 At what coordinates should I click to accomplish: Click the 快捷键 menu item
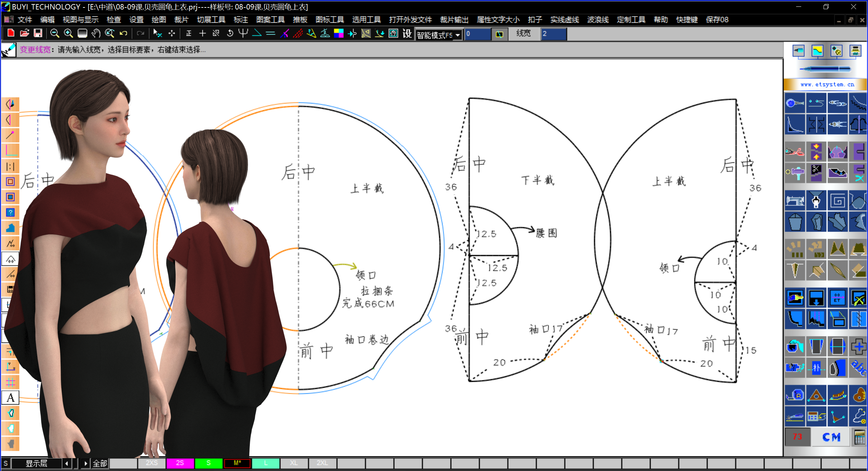coord(687,20)
